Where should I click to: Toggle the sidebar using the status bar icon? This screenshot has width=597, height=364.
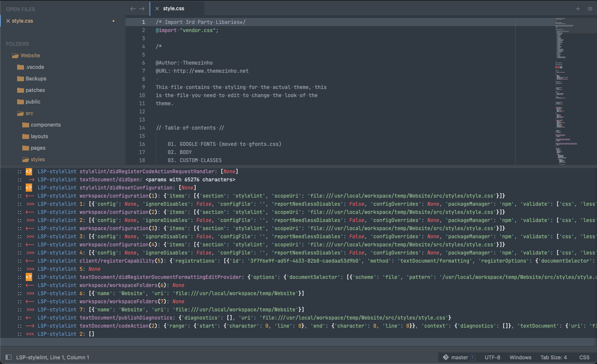9,357
